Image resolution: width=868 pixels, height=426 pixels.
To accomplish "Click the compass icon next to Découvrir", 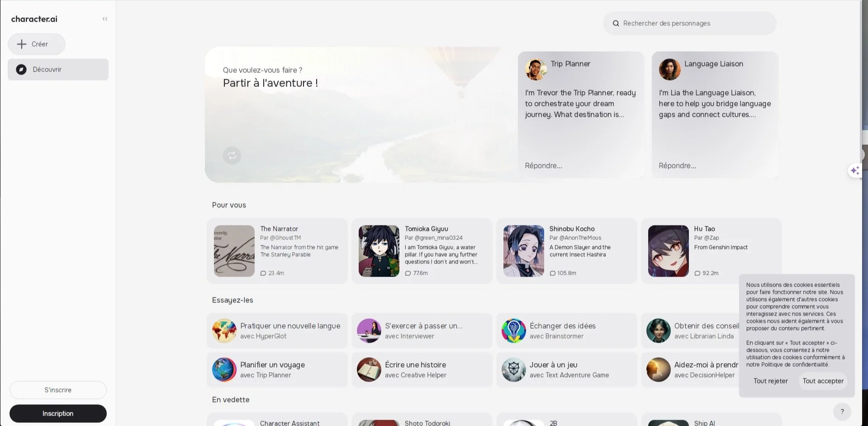I will tap(21, 69).
